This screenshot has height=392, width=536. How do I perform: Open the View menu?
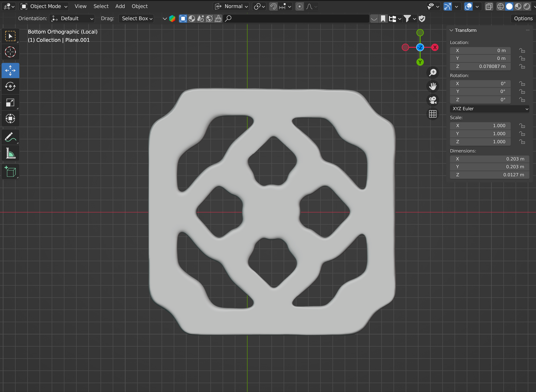[x=80, y=6]
